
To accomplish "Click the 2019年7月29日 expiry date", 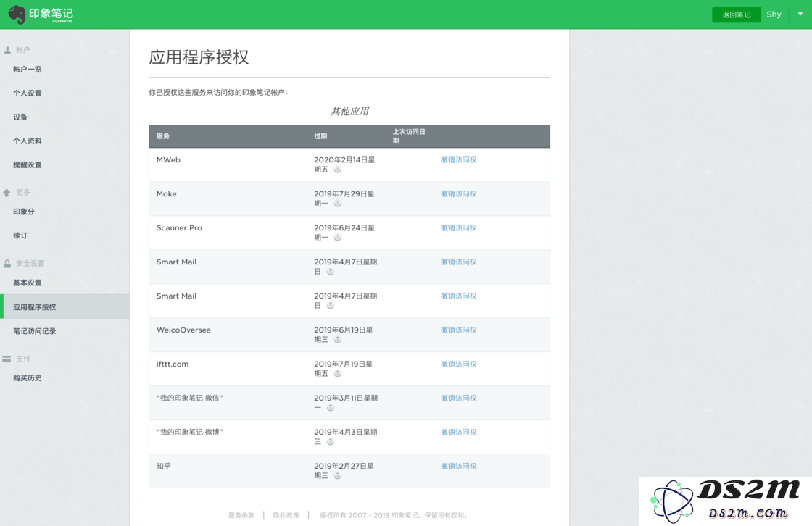I will tap(344, 199).
